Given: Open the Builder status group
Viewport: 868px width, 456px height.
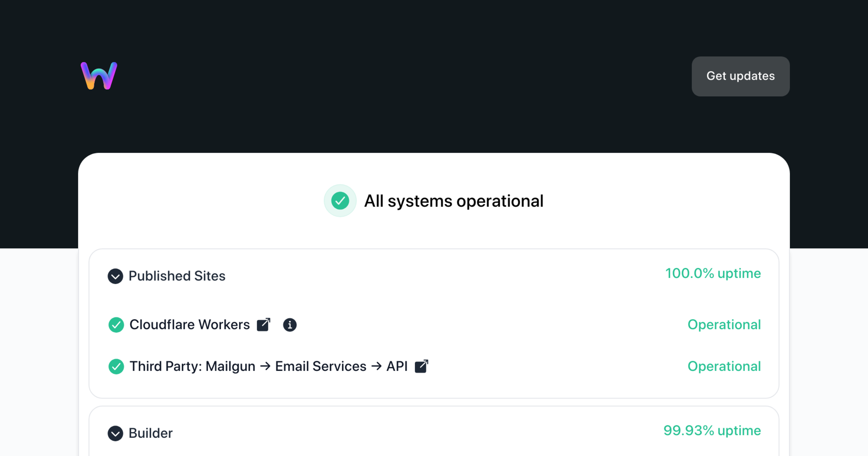Looking at the screenshot, I should click(x=151, y=433).
